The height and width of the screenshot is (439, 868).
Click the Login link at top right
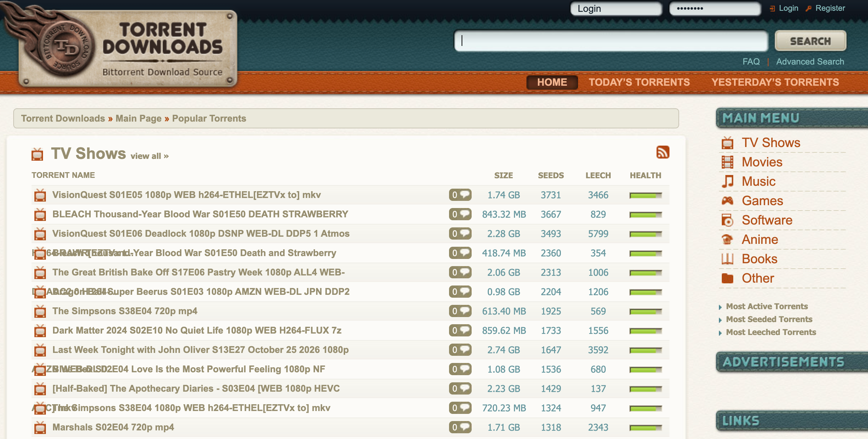point(788,8)
